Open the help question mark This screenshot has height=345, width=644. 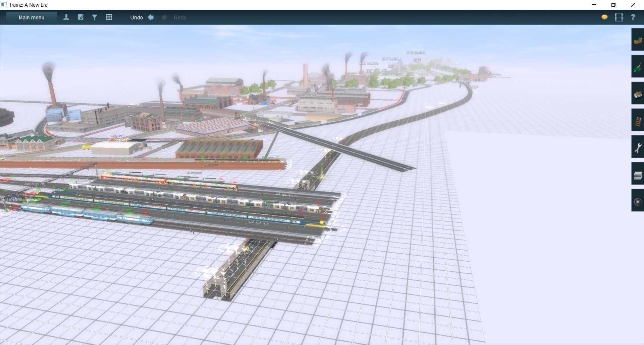click(633, 17)
